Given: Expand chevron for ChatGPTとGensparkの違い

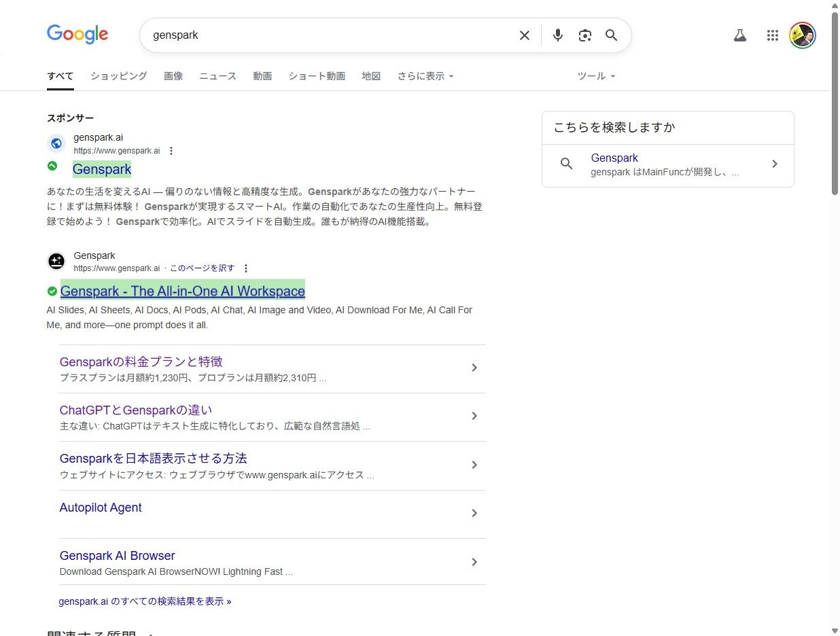Looking at the screenshot, I should 474,416.
